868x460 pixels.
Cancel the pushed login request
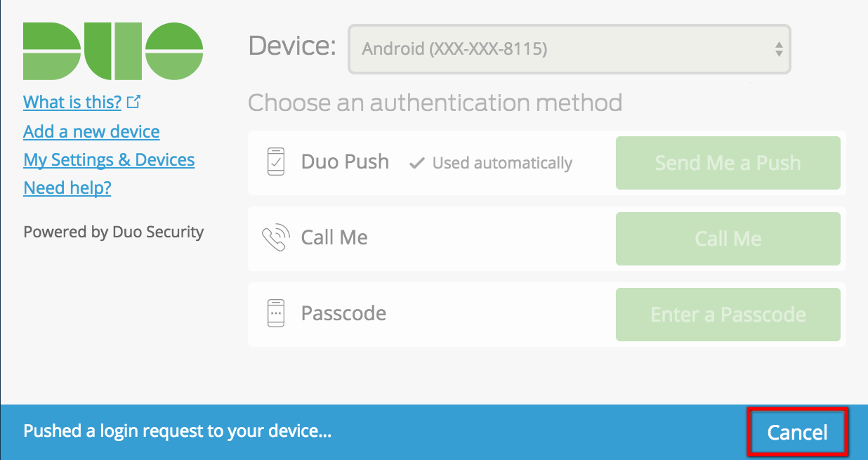click(x=797, y=432)
